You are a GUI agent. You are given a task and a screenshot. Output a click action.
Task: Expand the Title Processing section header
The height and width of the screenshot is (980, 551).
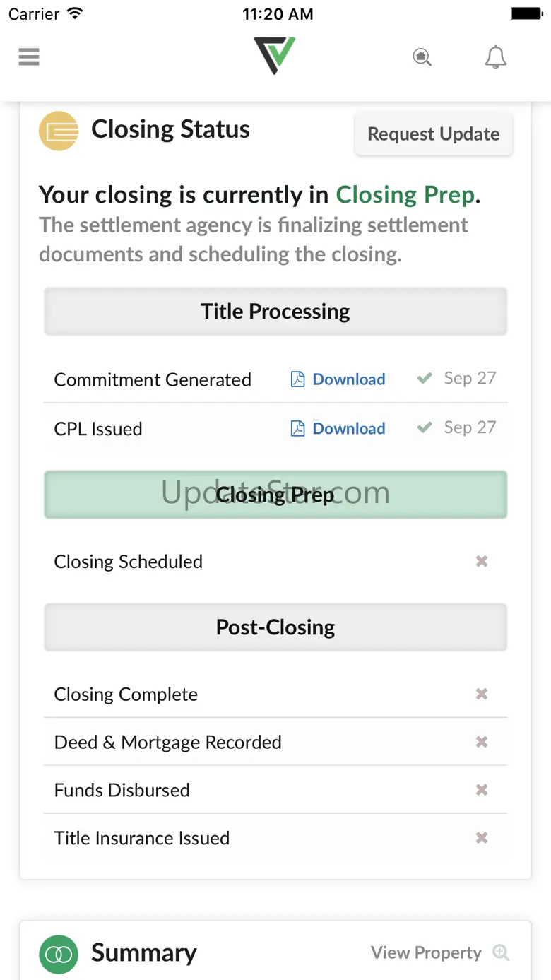pos(275,312)
